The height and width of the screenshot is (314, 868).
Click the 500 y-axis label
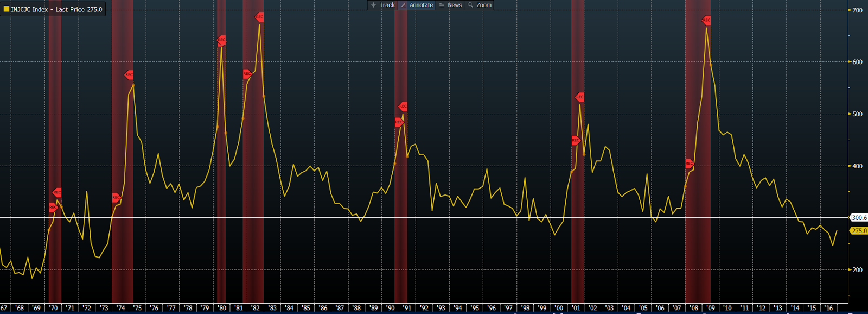click(857, 114)
